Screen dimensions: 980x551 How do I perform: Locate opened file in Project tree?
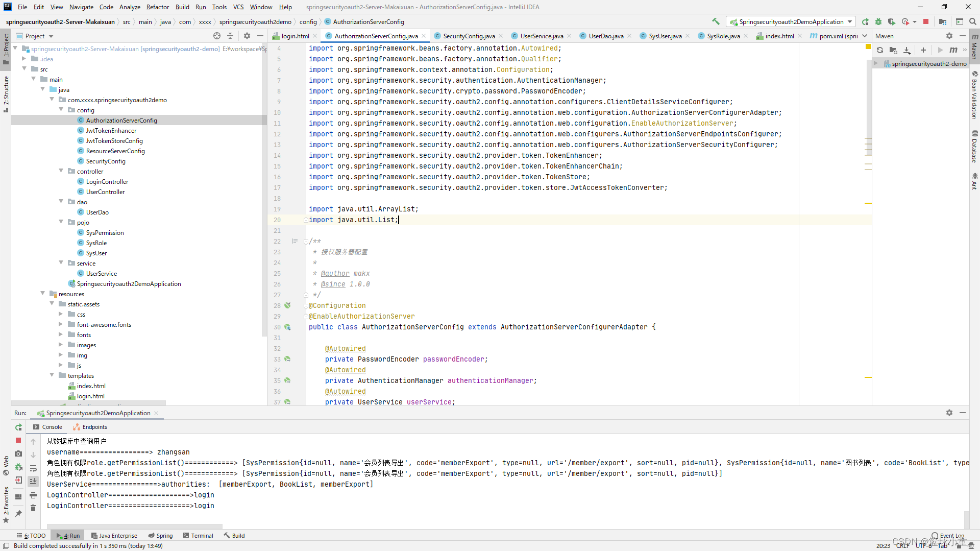tap(217, 36)
